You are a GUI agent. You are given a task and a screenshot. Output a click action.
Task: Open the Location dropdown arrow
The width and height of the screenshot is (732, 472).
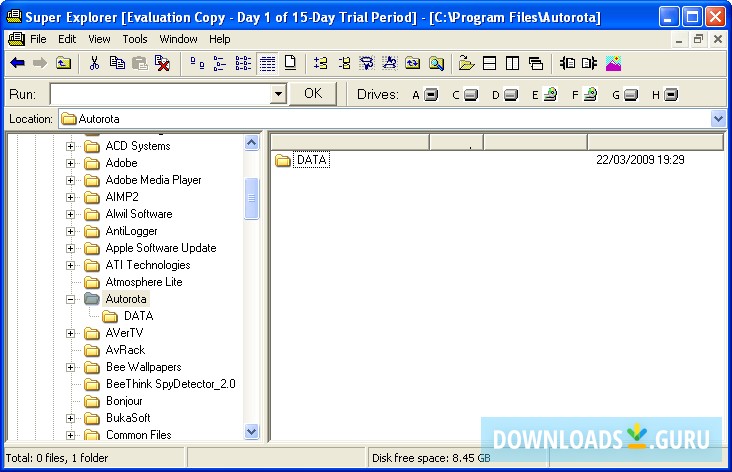click(x=718, y=119)
